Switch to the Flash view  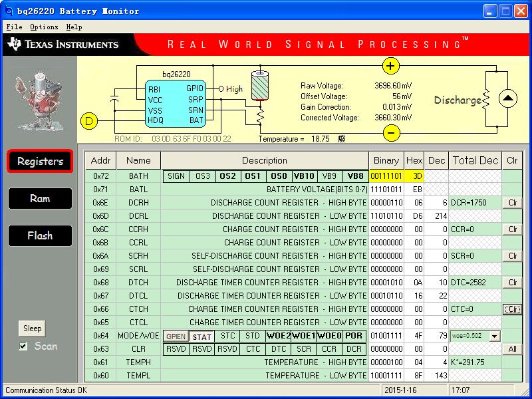tap(40, 235)
